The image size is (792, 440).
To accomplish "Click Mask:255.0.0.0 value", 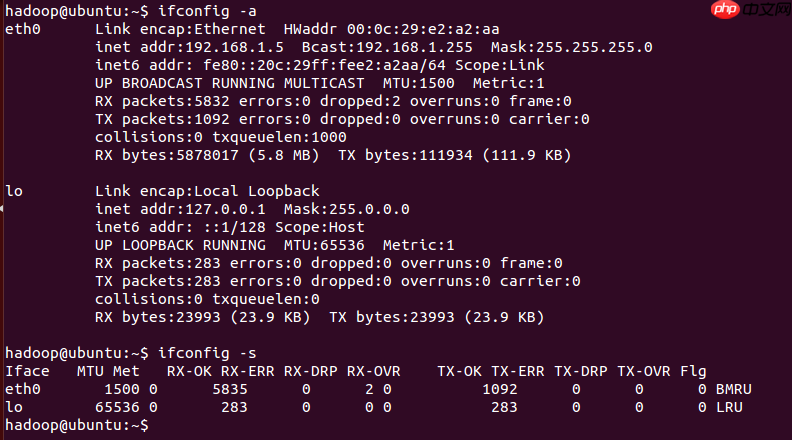I will pos(346,210).
